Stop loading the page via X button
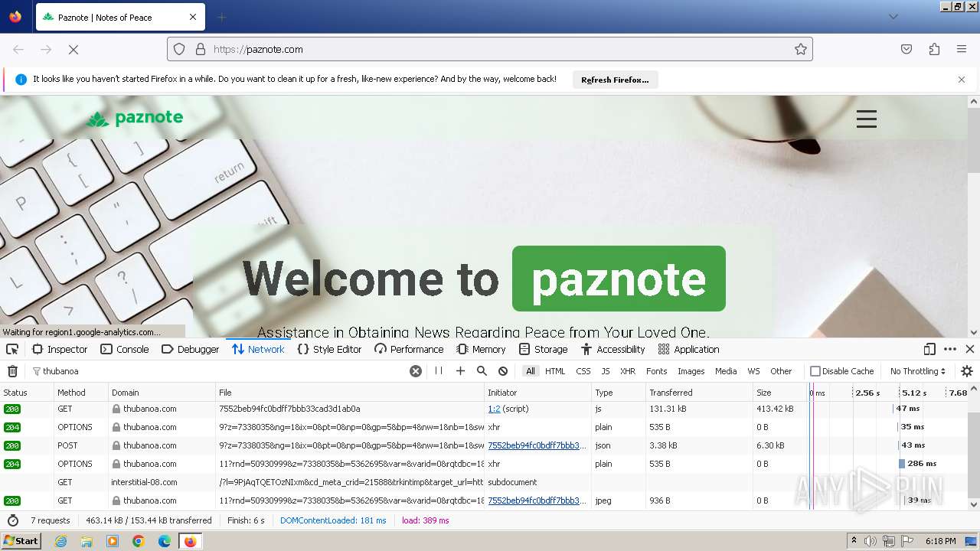 [73, 49]
